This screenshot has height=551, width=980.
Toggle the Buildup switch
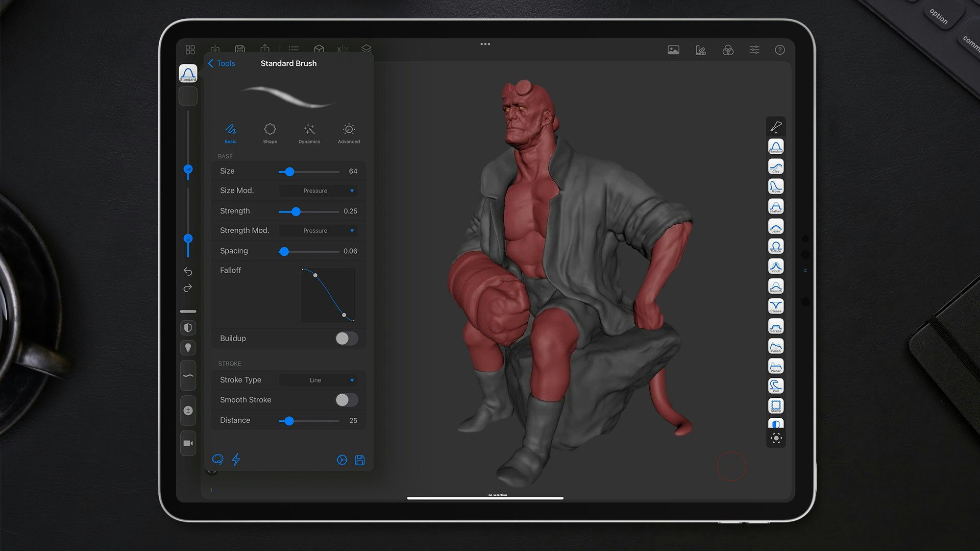tap(347, 339)
